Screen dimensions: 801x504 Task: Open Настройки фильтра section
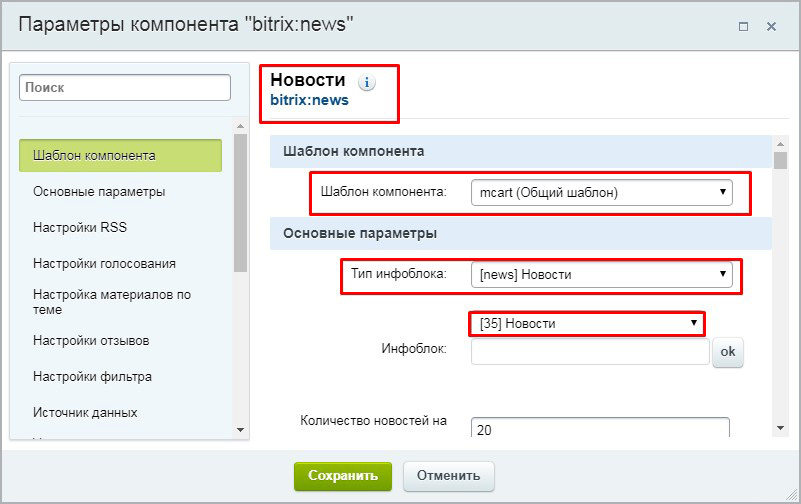point(92,377)
